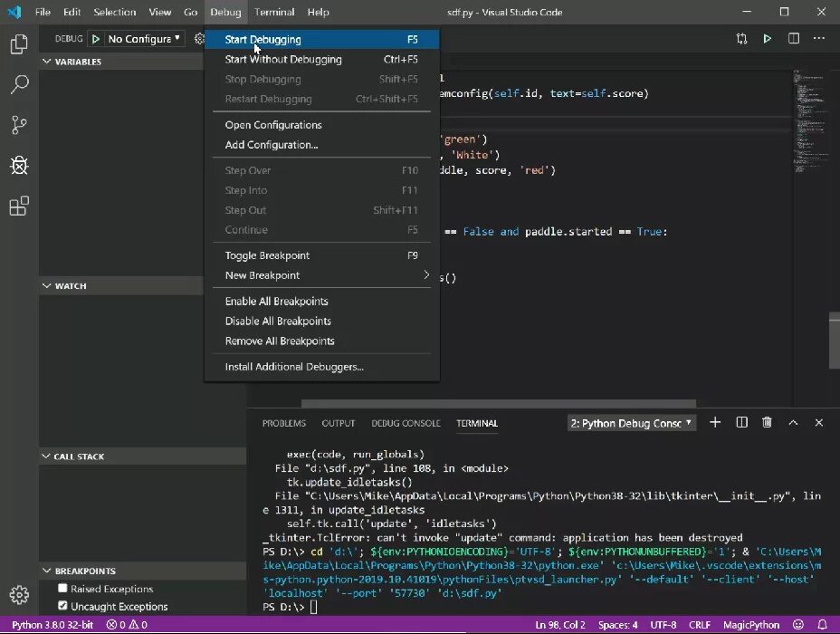This screenshot has width=840, height=634.
Task: Uncheck Uncaught Exceptions breakpoint
Action: (x=62, y=606)
